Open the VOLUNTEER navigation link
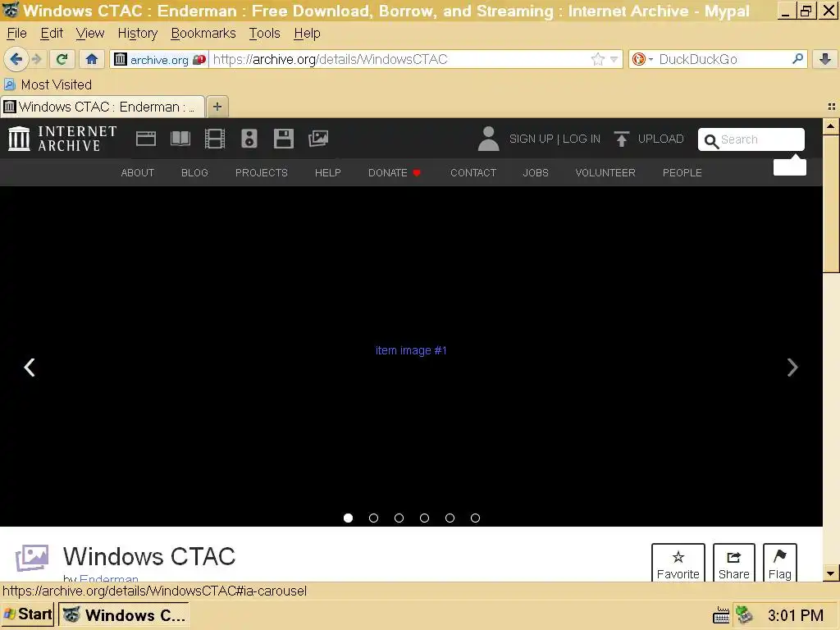 point(605,172)
